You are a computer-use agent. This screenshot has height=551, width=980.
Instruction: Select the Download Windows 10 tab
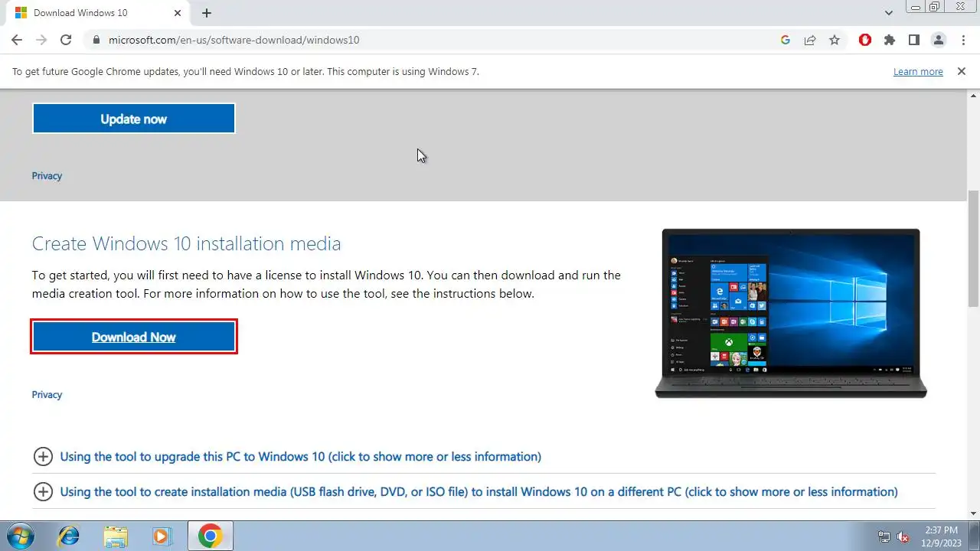coord(100,13)
